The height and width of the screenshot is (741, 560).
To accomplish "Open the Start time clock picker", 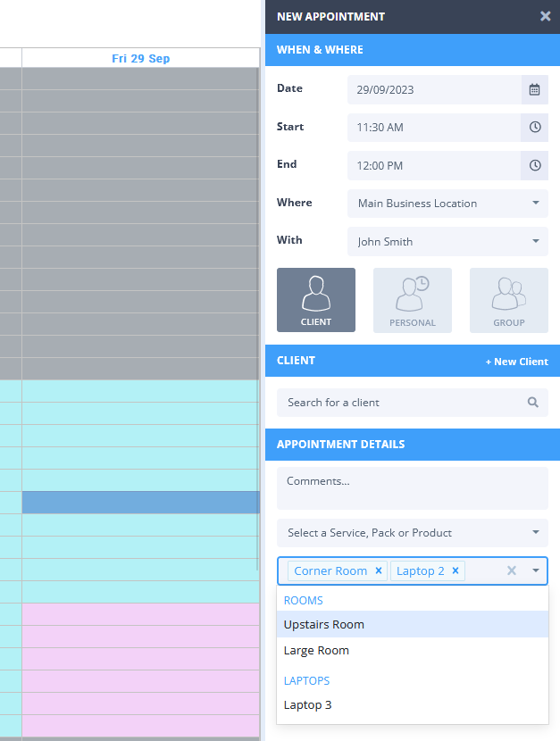I will pyautogui.click(x=534, y=127).
